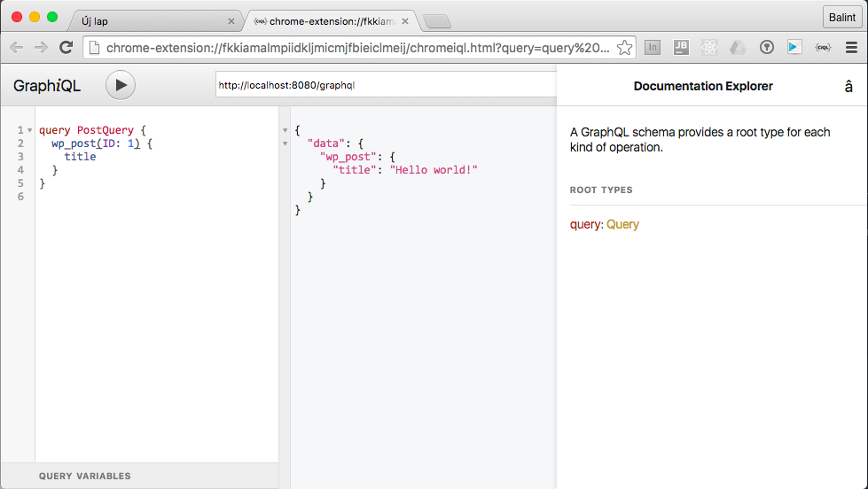Open the blue play arrow extension icon

(794, 48)
